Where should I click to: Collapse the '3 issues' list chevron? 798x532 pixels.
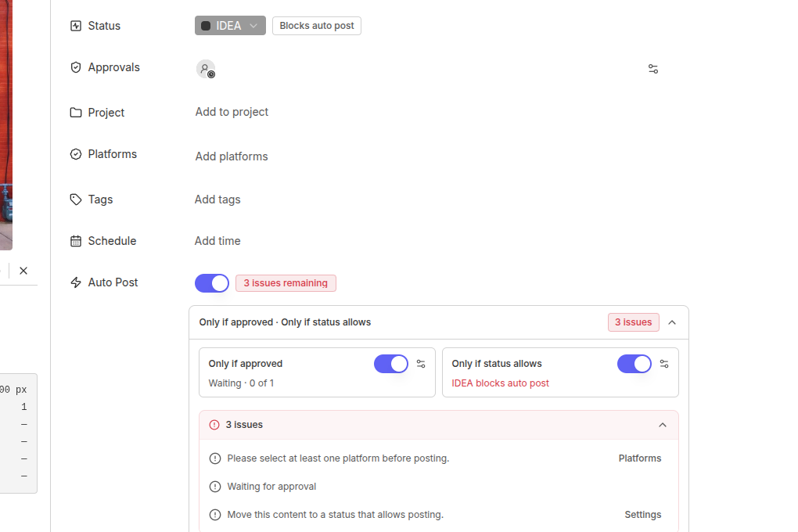[x=663, y=425]
